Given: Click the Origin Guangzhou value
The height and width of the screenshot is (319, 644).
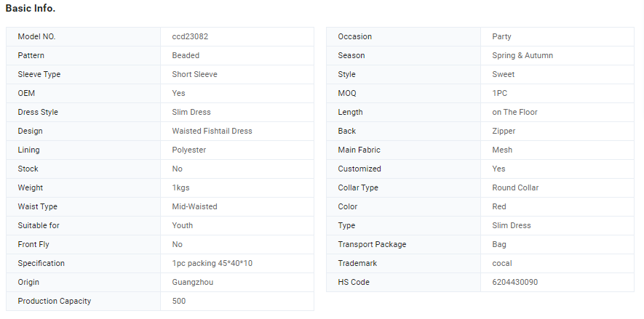Looking at the screenshot, I should 193,282.
